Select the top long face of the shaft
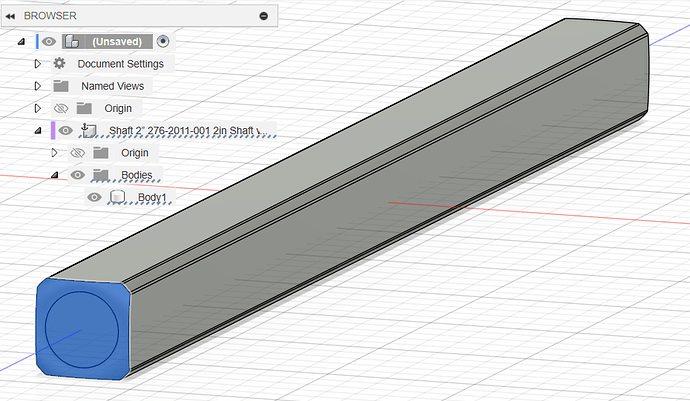The width and height of the screenshot is (690, 401). pyautogui.click(x=343, y=150)
